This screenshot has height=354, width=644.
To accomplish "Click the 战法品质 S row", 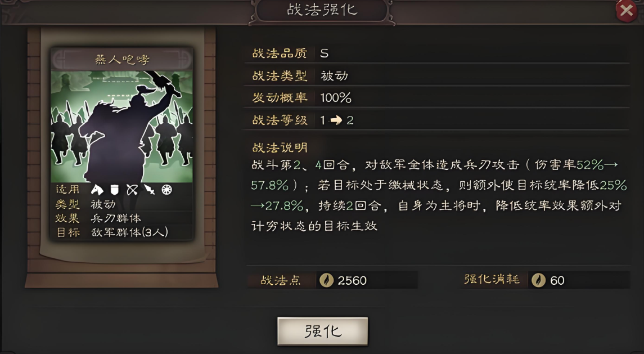I will click(x=437, y=53).
